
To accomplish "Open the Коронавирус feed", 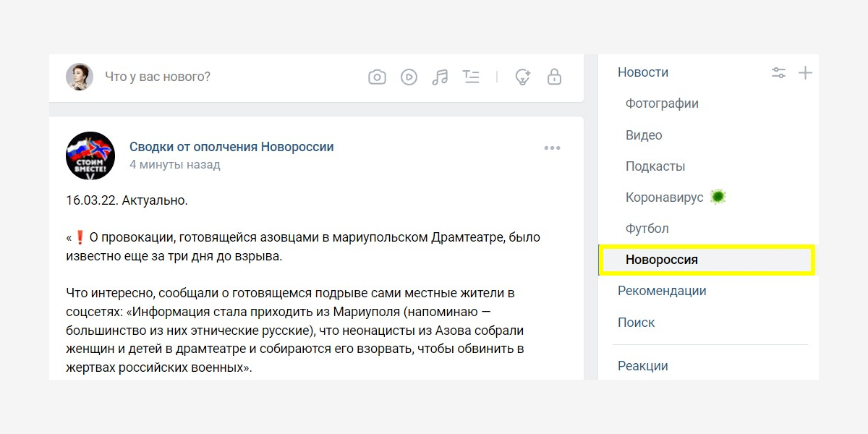I will [x=664, y=197].
